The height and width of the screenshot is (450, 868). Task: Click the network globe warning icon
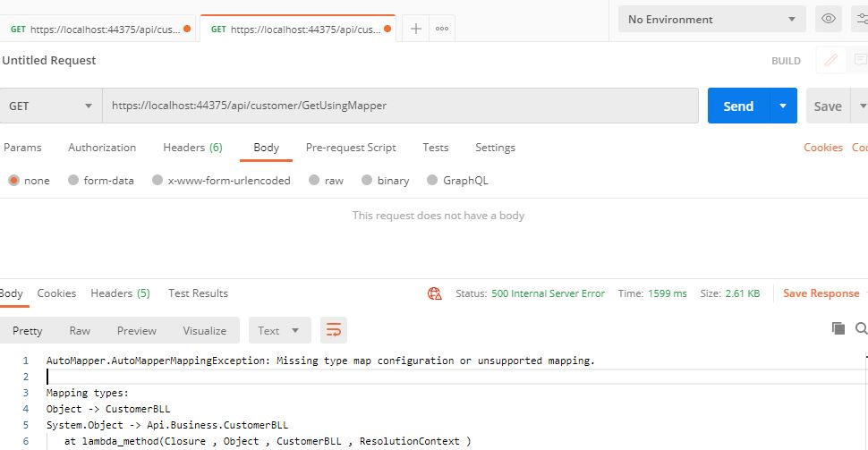coord(435,293)
